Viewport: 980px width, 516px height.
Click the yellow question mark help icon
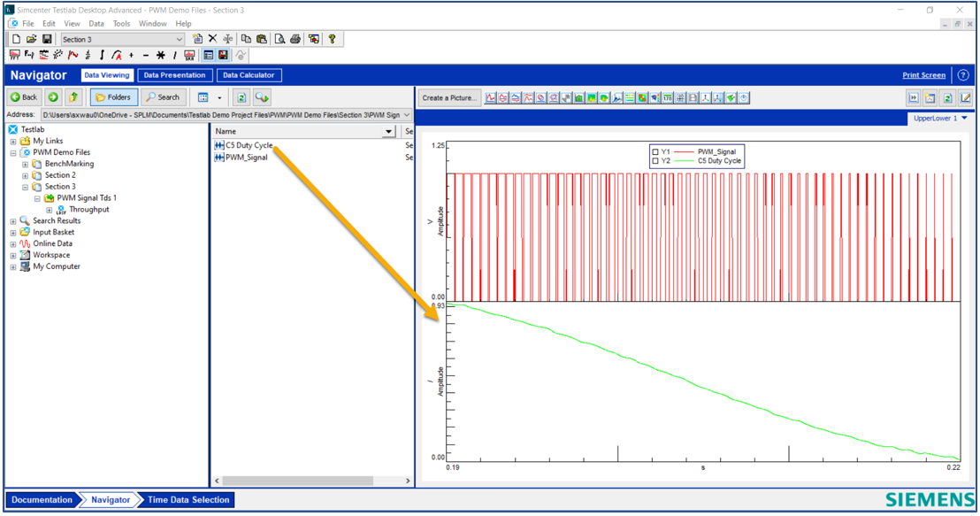pyautogui.click(x=332, y=39)
